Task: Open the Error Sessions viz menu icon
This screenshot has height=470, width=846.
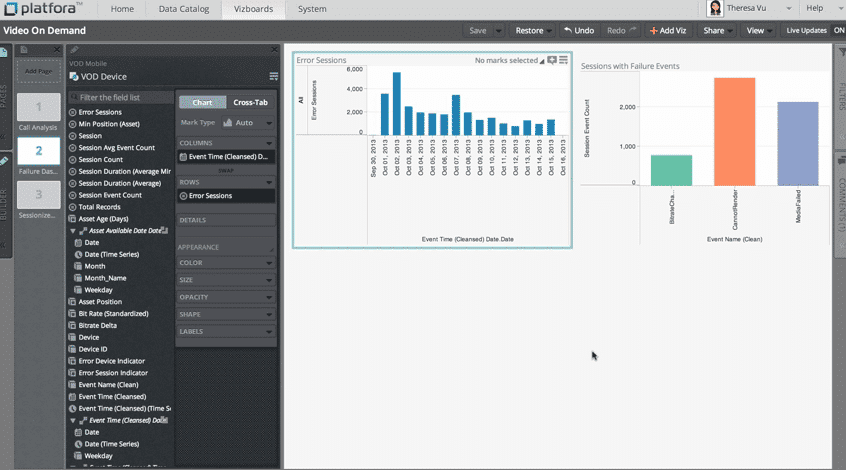Action: [564, 61]
